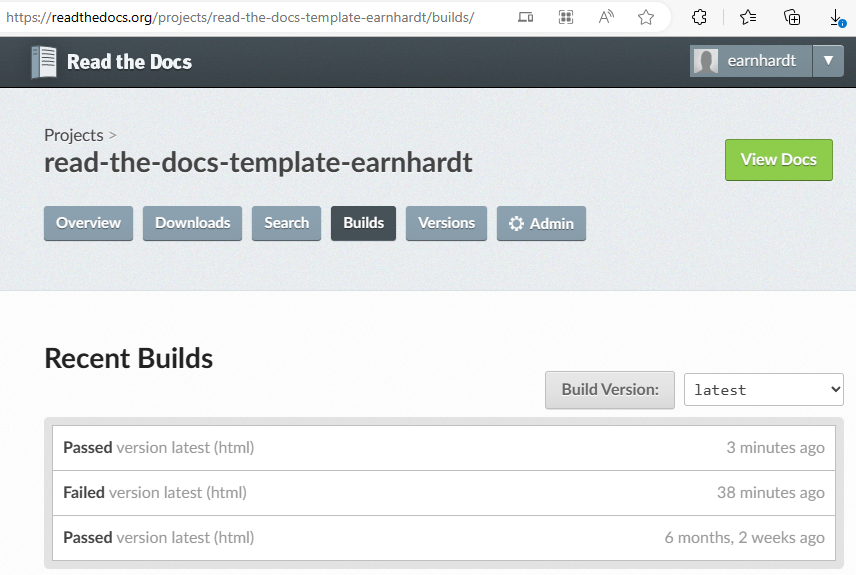
Task: Open the browser downloads arrow icon
Action: 836,17
